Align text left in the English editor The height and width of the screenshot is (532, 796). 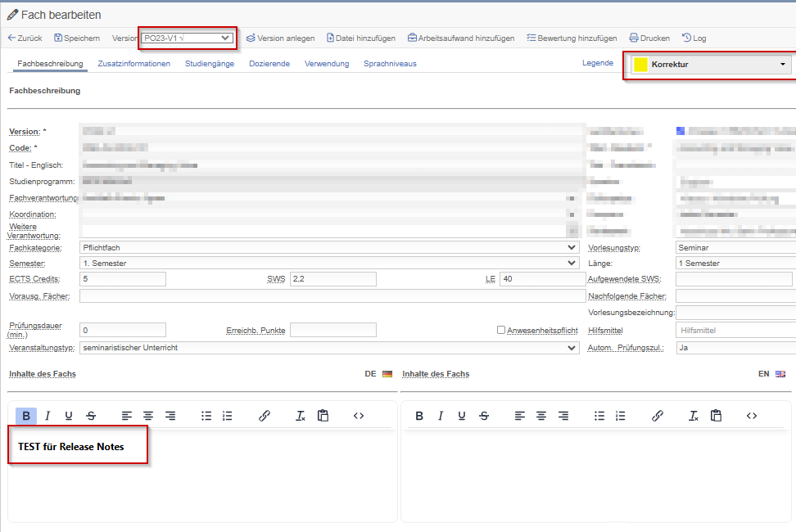pos(519,416)
